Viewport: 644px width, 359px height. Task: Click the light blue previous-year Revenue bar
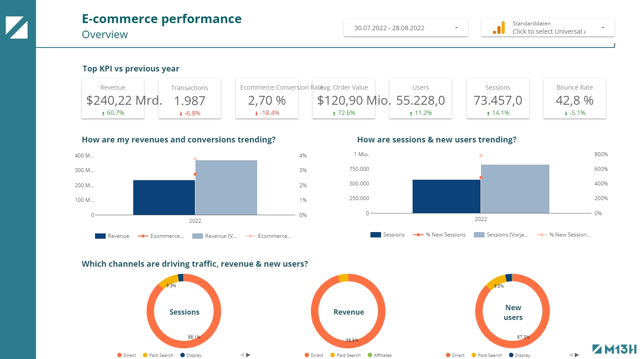[226, 187]
